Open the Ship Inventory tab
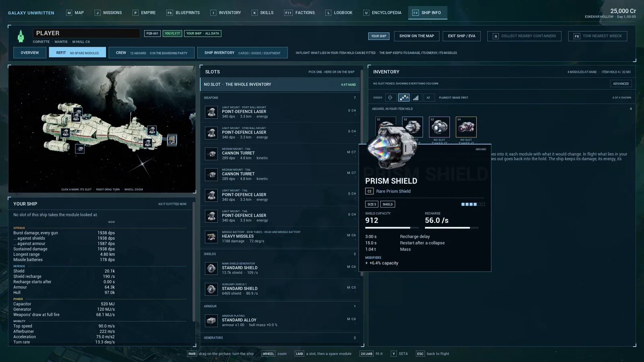644x362 pixels. (x=242, y=53)
